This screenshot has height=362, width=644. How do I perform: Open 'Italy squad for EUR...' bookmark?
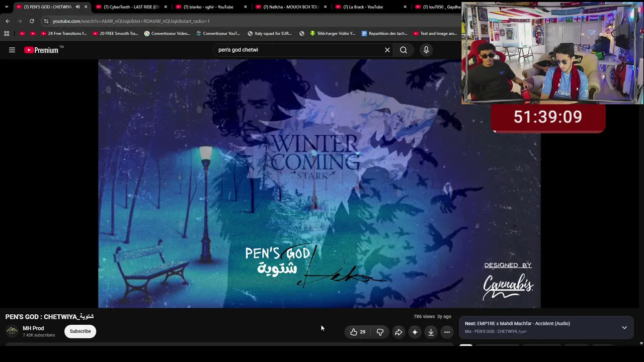270,34
